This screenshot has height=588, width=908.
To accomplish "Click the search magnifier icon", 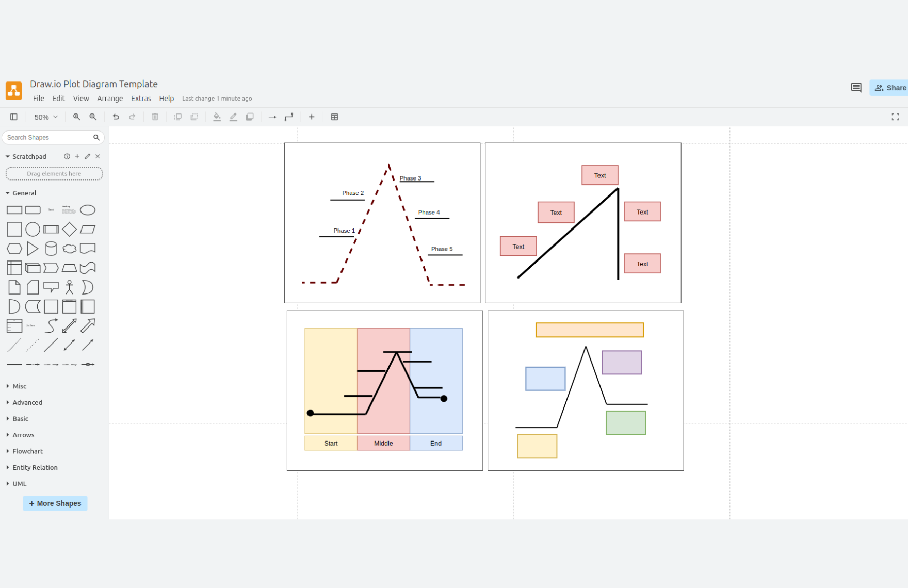I will (x=96, y=137).
